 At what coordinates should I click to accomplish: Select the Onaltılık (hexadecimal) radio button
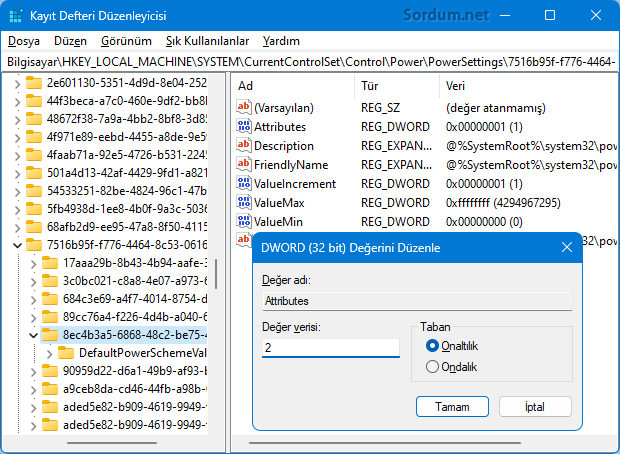(x=432, y=346)
